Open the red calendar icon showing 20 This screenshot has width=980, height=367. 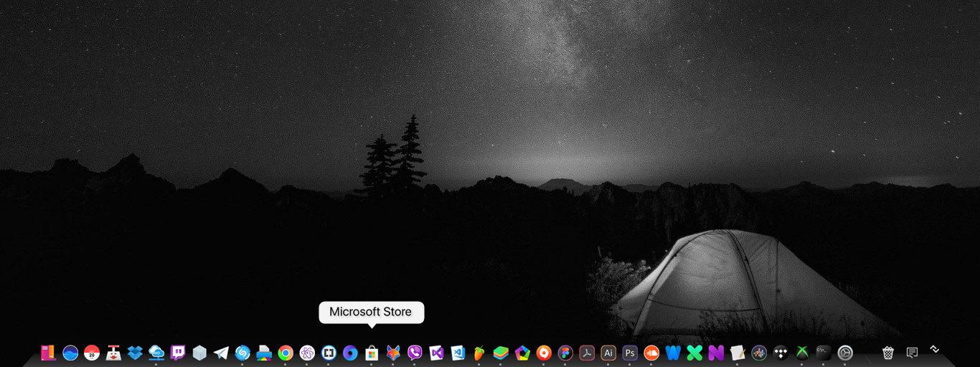92,353
